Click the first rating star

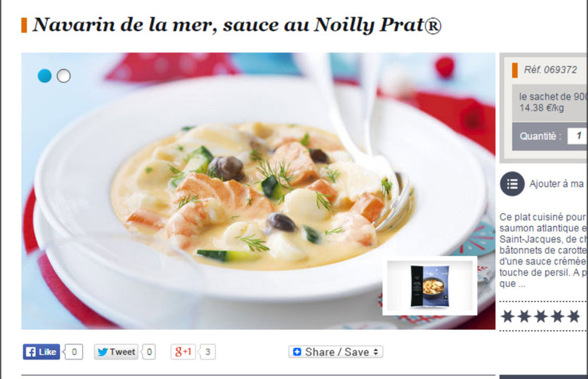508,316
